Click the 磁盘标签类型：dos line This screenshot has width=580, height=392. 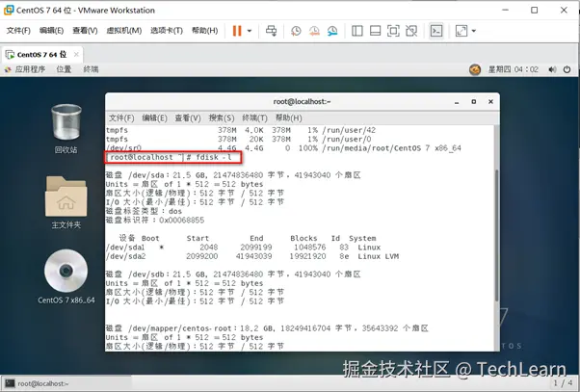pos(144,211)
